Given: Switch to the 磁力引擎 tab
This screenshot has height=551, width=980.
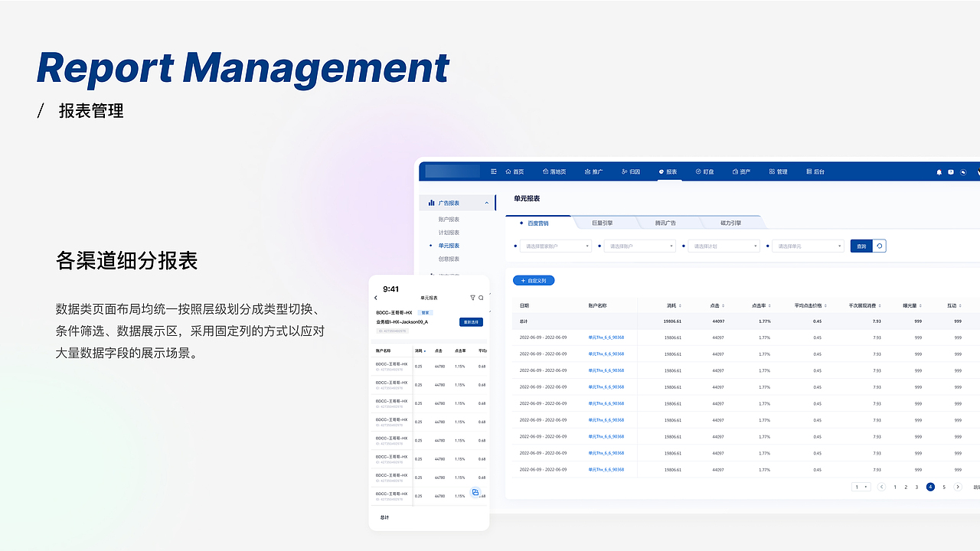Looking at the screenshot, I should [x=731, y=223].
